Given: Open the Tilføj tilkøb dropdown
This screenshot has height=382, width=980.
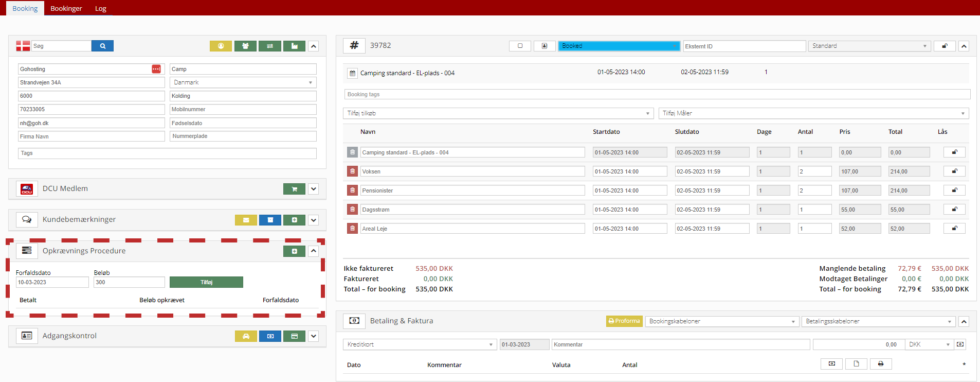Looking at the screenshot, I should click(x=498, y=113).
